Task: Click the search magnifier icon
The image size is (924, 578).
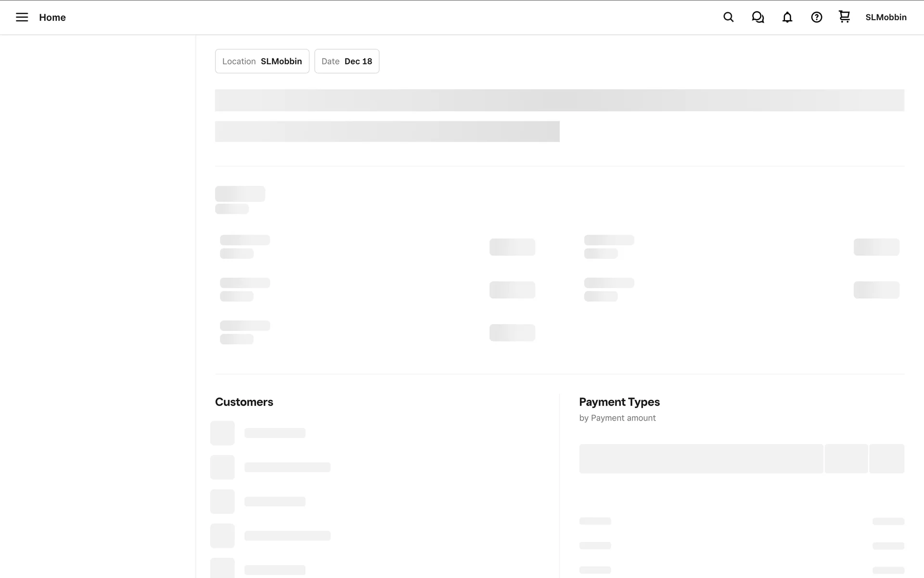Action: [728, 17]
